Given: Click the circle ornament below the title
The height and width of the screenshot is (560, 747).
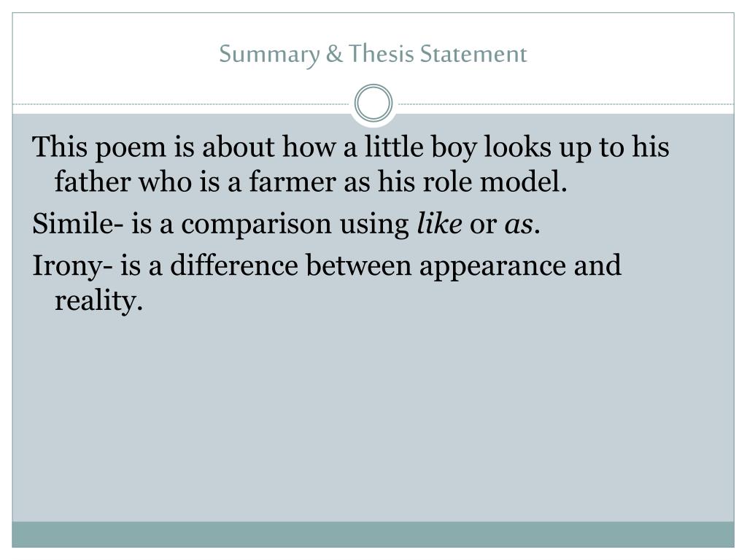Looking at the screenshot, I should 373,103.
